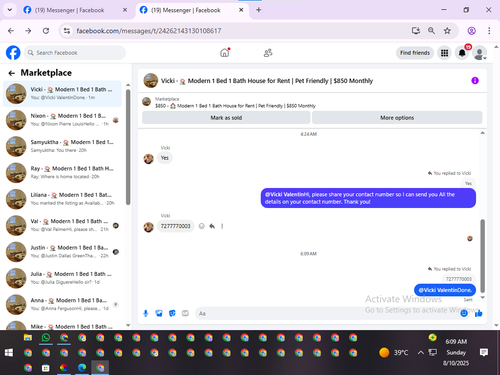Open the Ray conversation
This screenshot has height=375, width=500.
[x=62, y=172]
